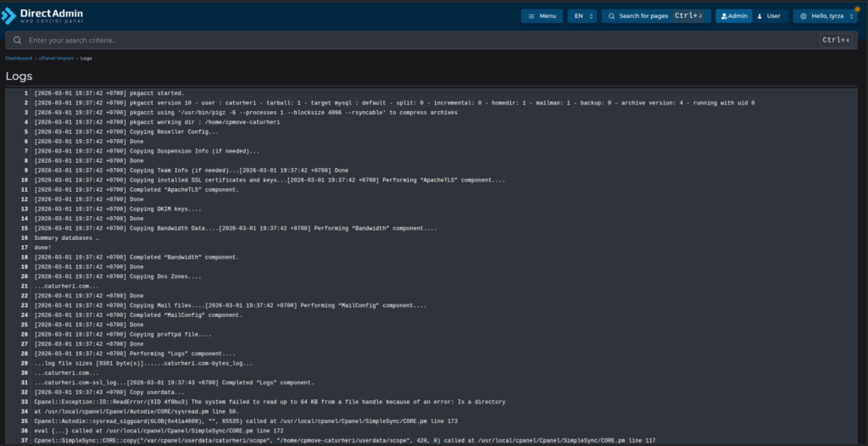Click the user avatar icon beside Hello

[x=804, y=16]
